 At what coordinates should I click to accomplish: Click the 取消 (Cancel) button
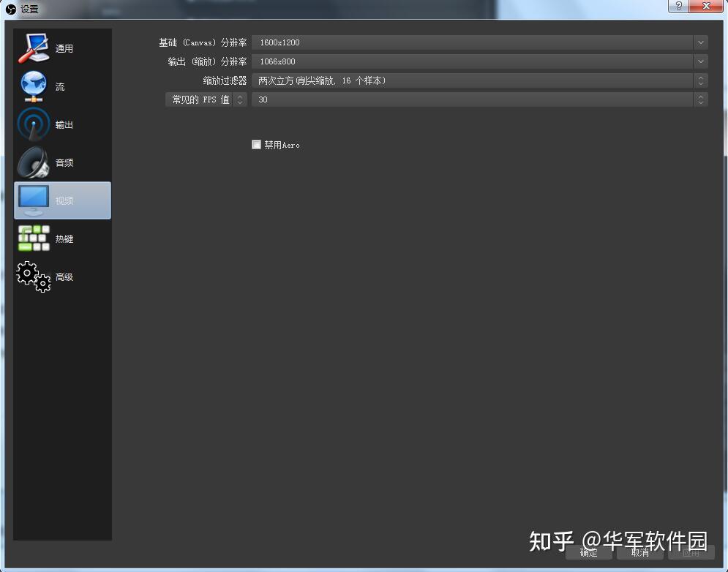tap(639, 552)
